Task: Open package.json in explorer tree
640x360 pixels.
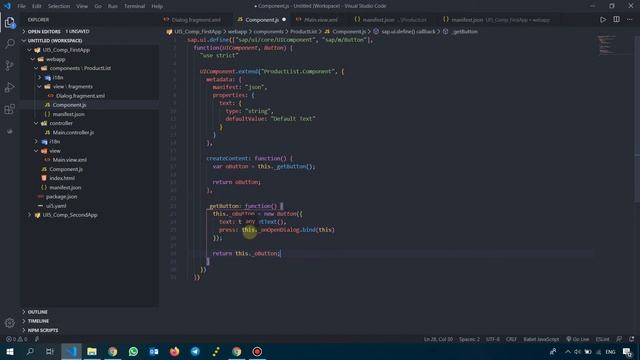Action: (61, 196)
